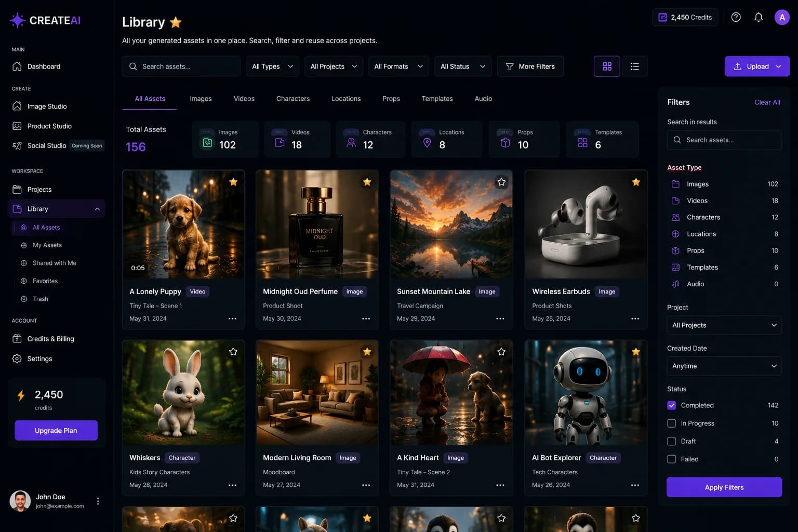Image resolution: width=798 pixels, height=532 pixels.
Task: Open the Created Date Anytime dropdown
Action: pos(724,366)
